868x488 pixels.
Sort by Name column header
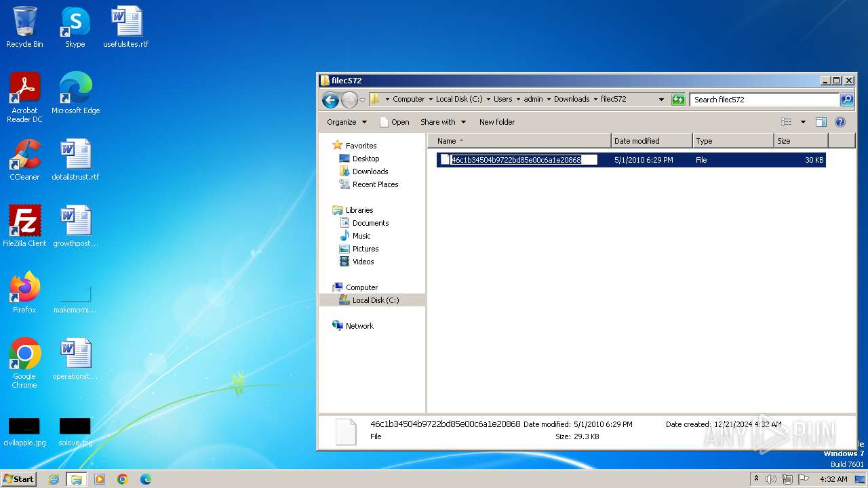(x=519, y=141)
